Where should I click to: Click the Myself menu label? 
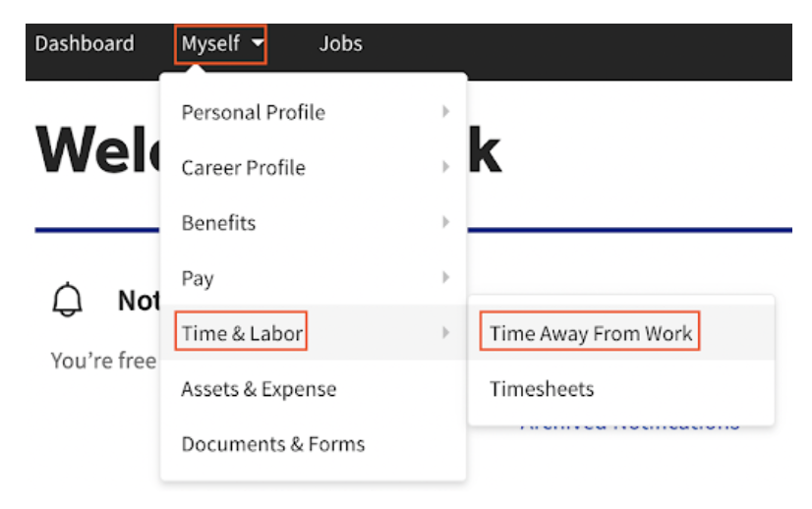210,44
